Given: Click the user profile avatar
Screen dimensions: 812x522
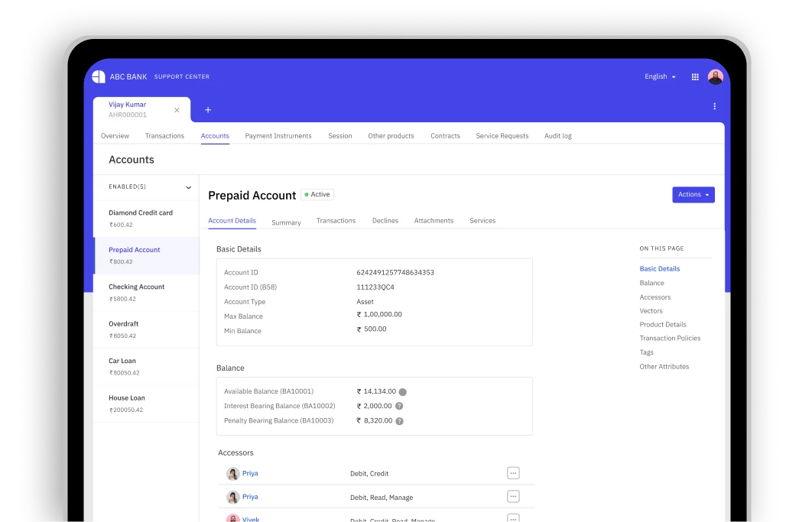Looking at the screenshot, I should tap(715, 77).
